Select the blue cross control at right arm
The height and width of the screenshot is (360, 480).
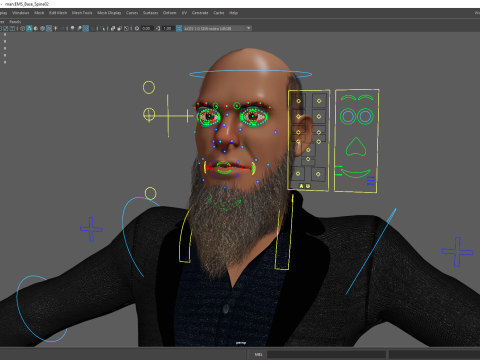457,252
